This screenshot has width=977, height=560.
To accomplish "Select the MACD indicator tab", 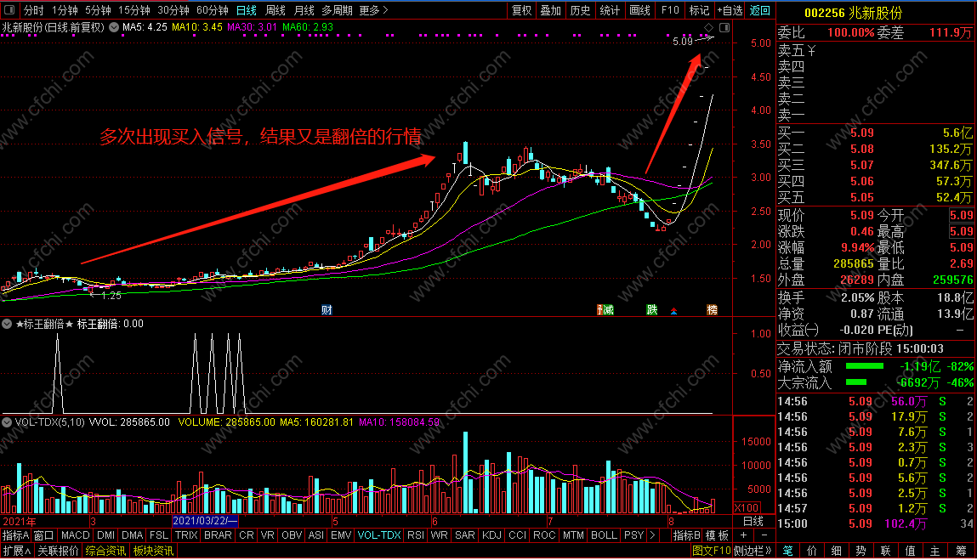I will tap(76, 535).
